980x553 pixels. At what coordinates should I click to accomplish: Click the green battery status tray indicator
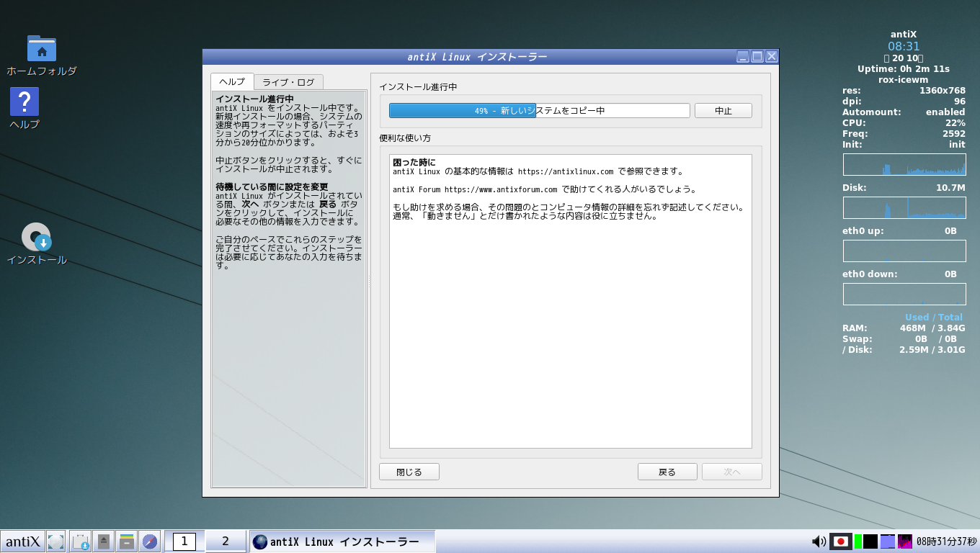[x=857, y=541]
